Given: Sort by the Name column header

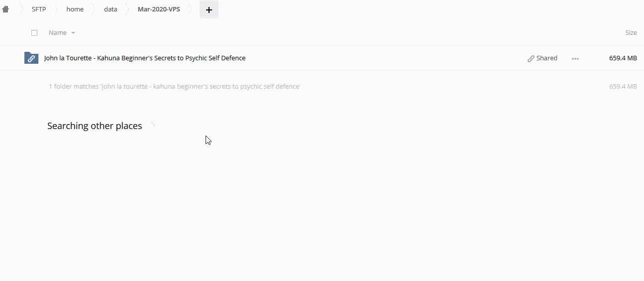Looking at the screenshot, I should click(x=58, y=33).
